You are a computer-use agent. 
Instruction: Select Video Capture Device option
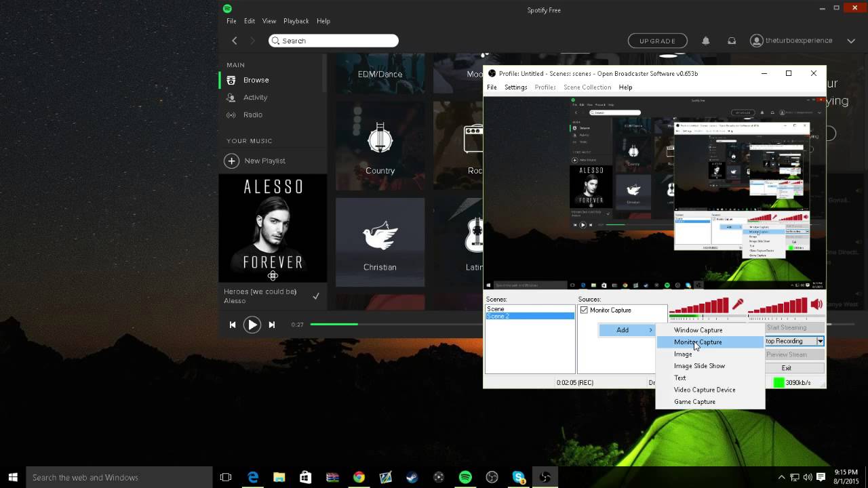click(x=710, y=390)
